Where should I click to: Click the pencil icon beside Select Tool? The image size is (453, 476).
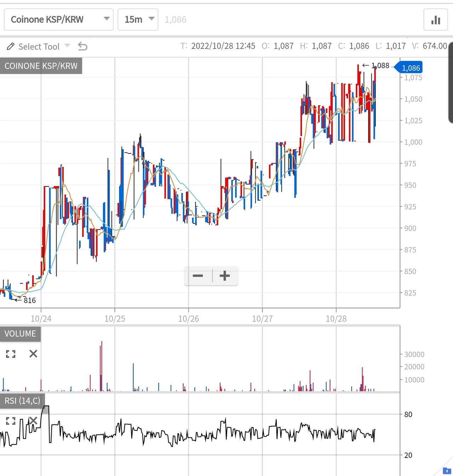click(x=11, y=46)
